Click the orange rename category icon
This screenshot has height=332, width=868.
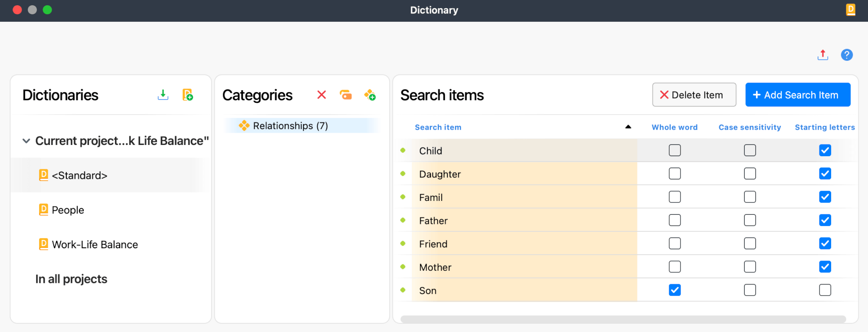point(346,95)
